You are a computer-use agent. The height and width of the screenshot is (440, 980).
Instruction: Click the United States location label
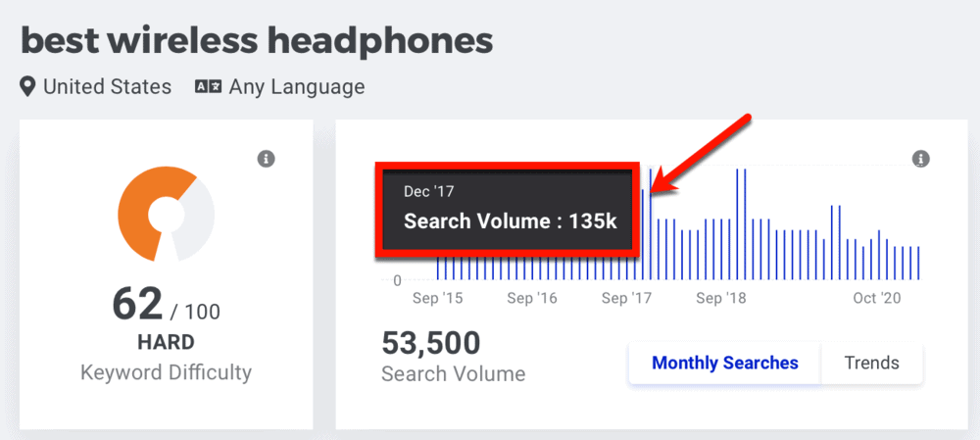point(107,87)
